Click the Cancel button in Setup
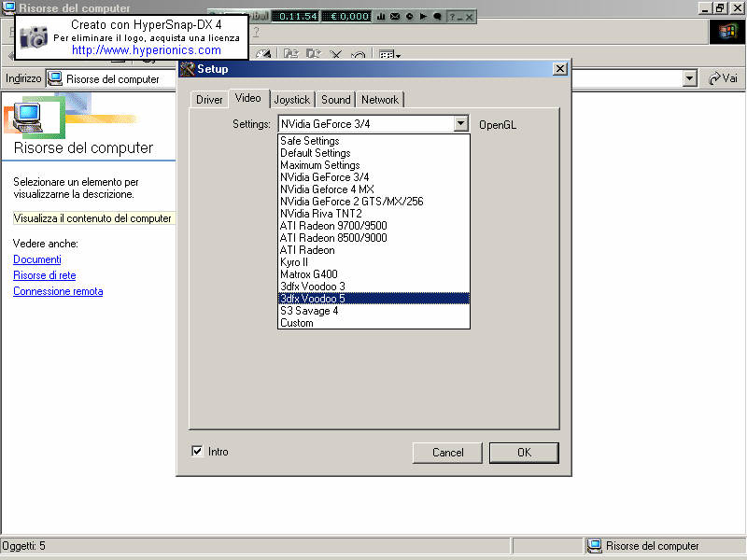Image resolution: width=747 pixels, height=560 pixels. click(447, 453)
